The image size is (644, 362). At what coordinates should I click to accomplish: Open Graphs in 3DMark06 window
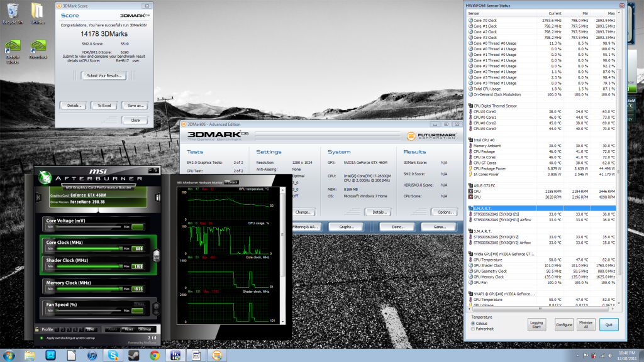[347, 227]
